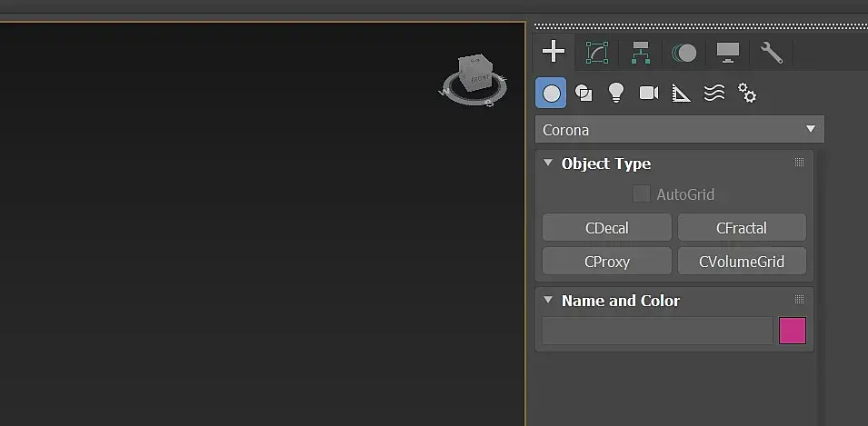Switch to the Modify panel tab
This screenshot has width=868, height=426.
coord(597,53)
